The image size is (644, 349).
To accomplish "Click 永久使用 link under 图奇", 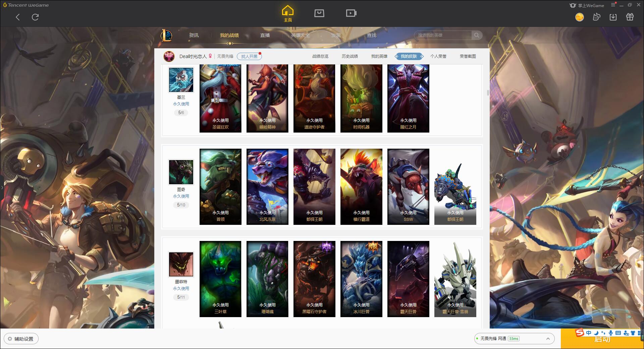I will coord(181,196).
